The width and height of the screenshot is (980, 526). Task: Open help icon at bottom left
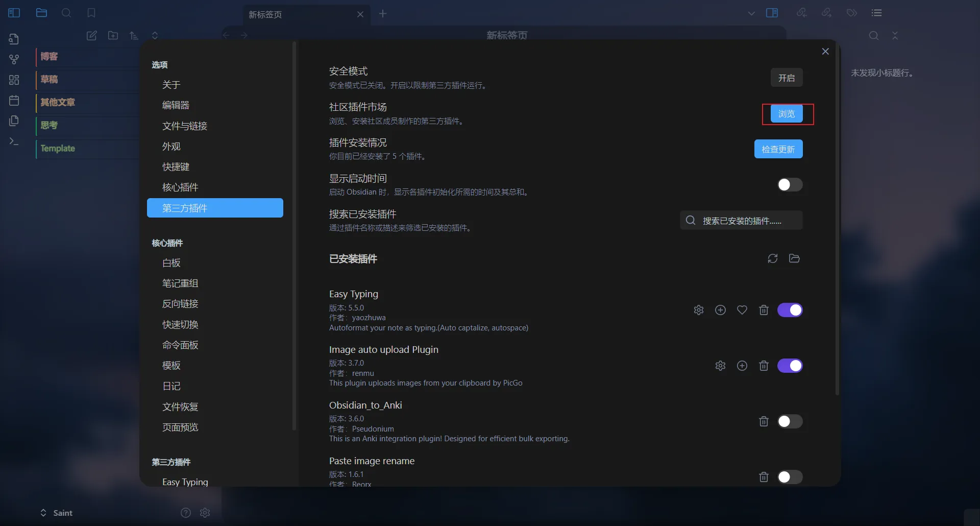[186, 513]
